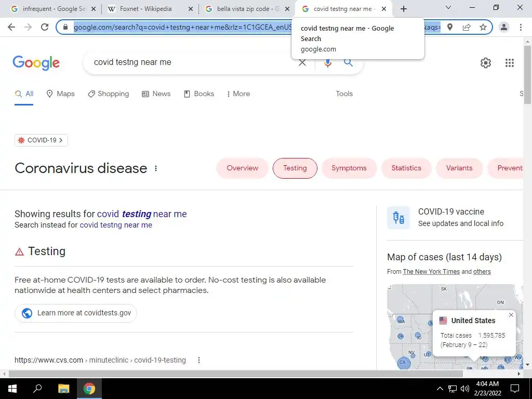Click California bubble on cases map
This screenshot has width=532, height=399.
point(403,362)
